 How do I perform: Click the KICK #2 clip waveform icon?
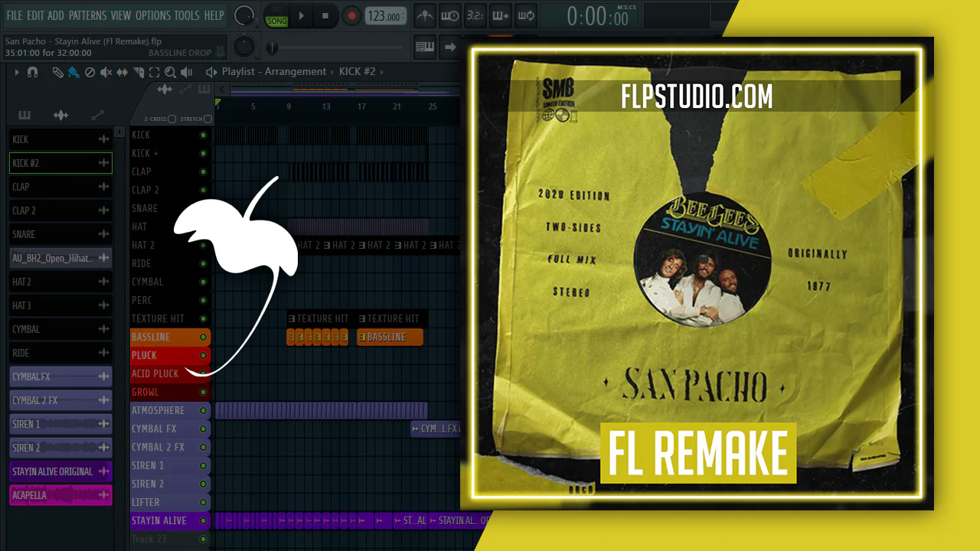pyautogui.click(x=103, y=163)
